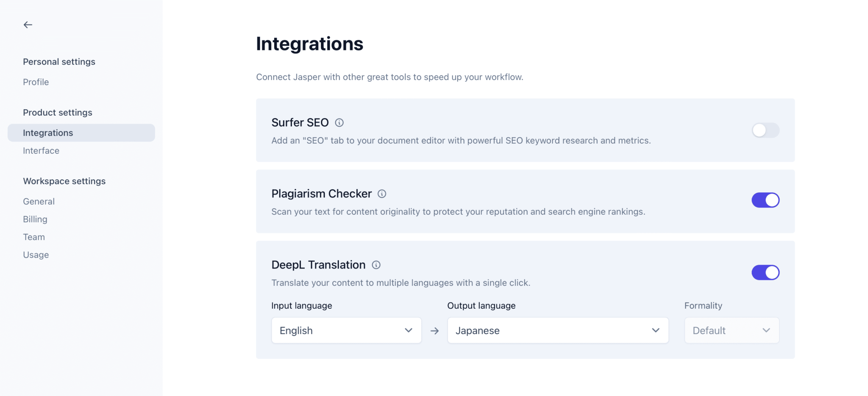
Task: Enable the Surfer SEO toggle
Action: 765,130
